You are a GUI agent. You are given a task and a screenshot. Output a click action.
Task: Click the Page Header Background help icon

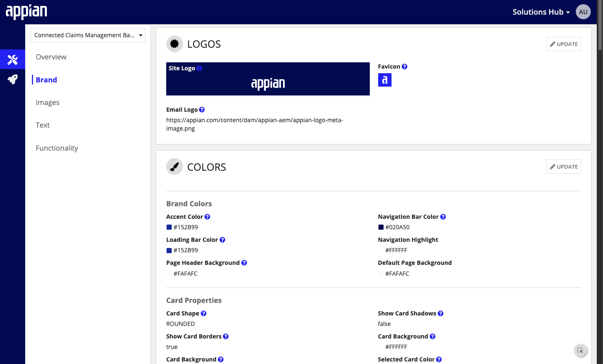pos(244,263)
